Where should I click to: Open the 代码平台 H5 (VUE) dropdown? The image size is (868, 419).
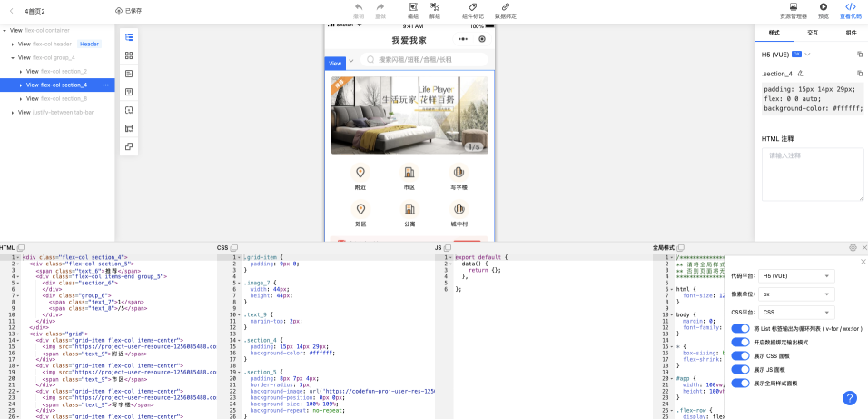(x=797, y=276)
